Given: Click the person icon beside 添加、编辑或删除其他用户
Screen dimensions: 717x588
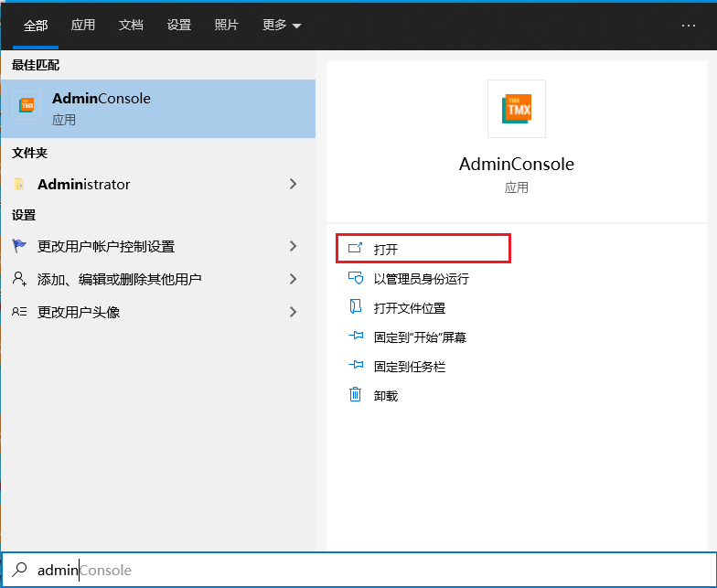Looking at the screenshot, I should (19, 279).
